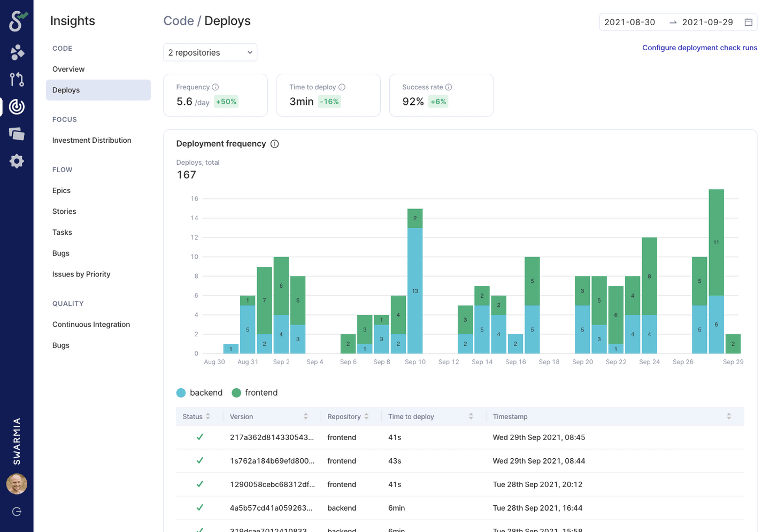Open the 2 repositories dropdown

pyautogui.click(x=210, y=52)
